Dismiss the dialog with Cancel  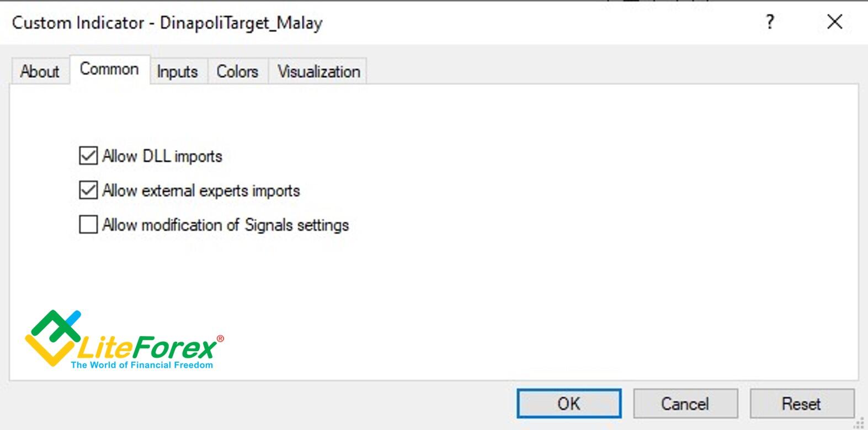pyautogui.click(x=685, y=404)
